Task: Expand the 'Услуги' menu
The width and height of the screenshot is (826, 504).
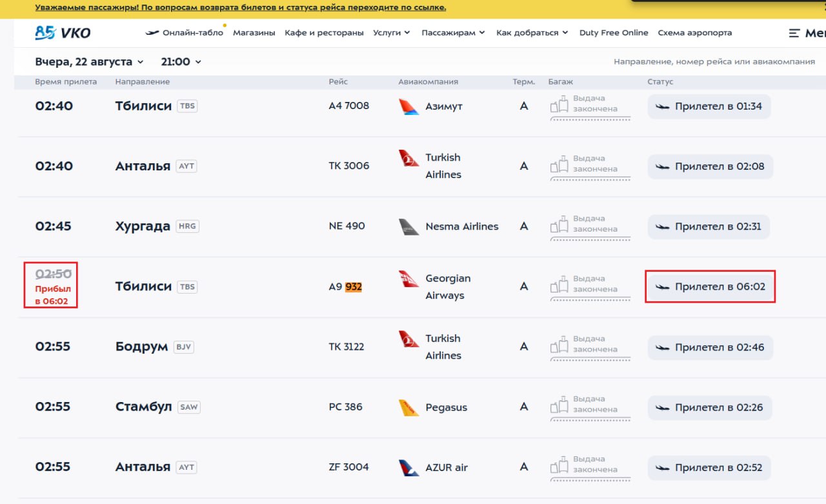Action: point(392,33)
